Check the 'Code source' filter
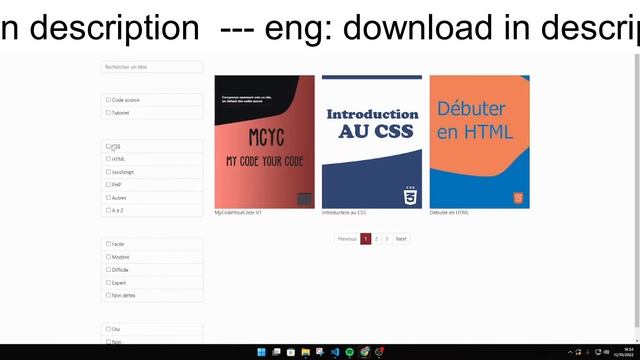This screenshot has height=360, width=640. pos(108,100)
